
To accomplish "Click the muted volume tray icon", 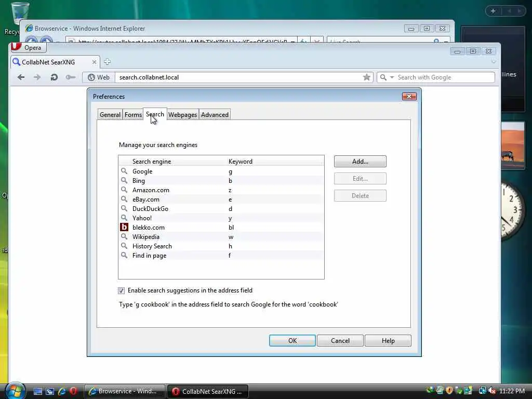I will [x=492, y=391].
